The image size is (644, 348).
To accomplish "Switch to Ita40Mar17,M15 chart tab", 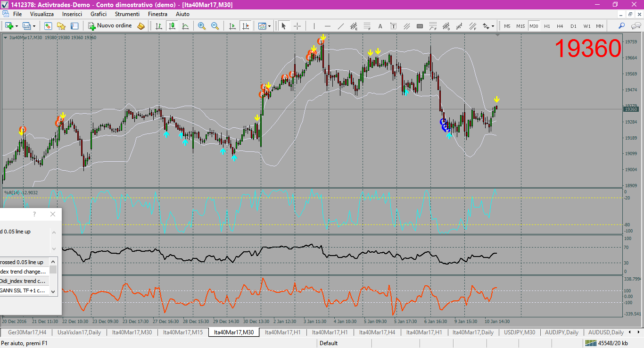I will [x=183, y=332].
